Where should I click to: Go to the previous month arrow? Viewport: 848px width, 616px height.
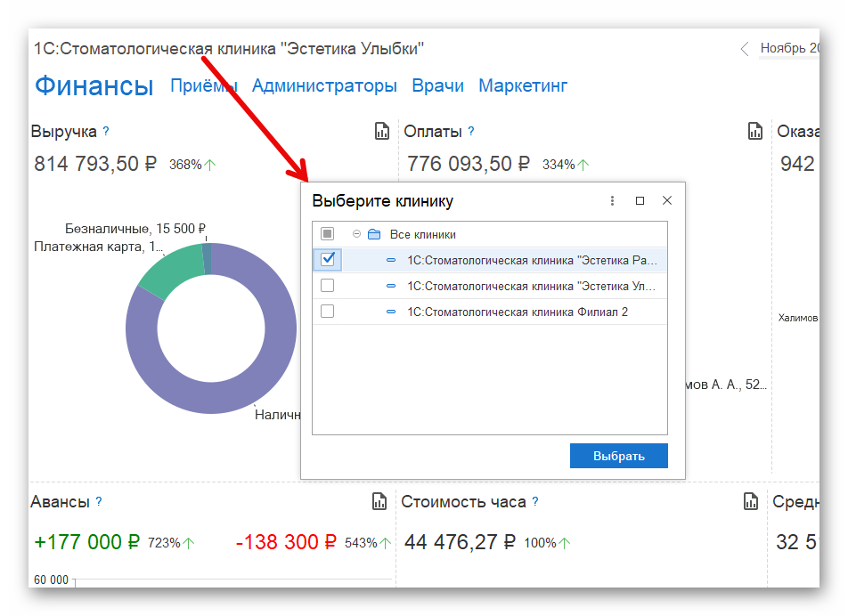(745, 49)
